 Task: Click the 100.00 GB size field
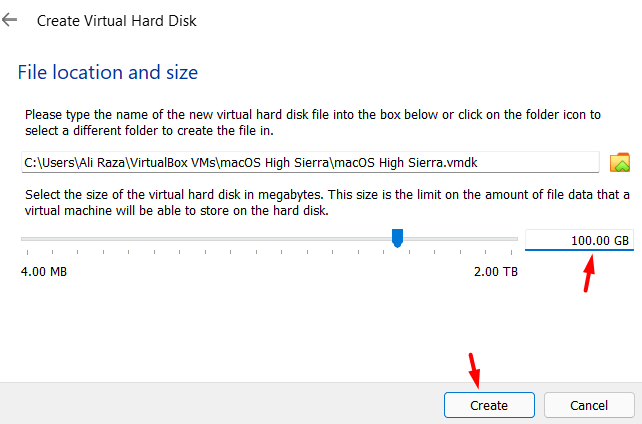[579, 240]
